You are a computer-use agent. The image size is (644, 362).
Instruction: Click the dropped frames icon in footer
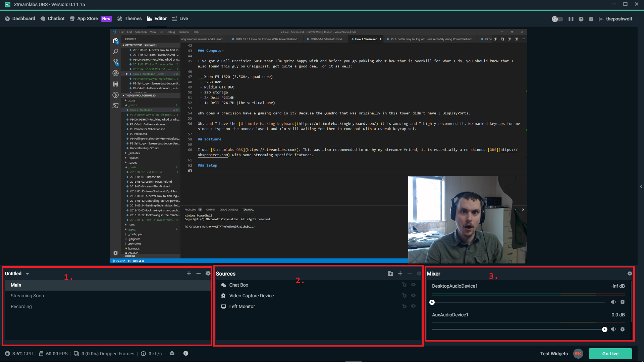(76, 354)
